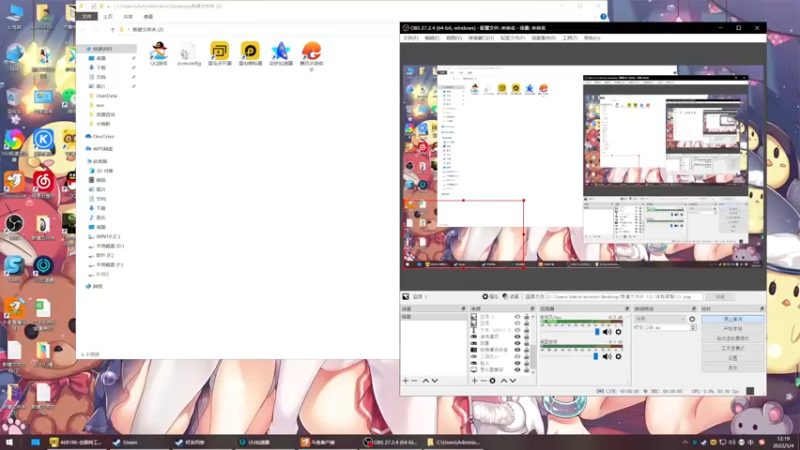
Task: Pop out the 来源 dock panel
Action: pos(532,309)
